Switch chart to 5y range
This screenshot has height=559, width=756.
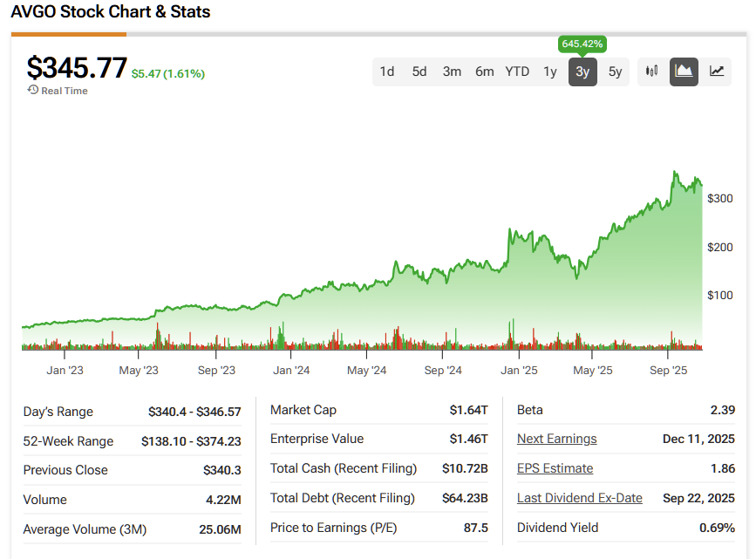click(x=615, y=72)
